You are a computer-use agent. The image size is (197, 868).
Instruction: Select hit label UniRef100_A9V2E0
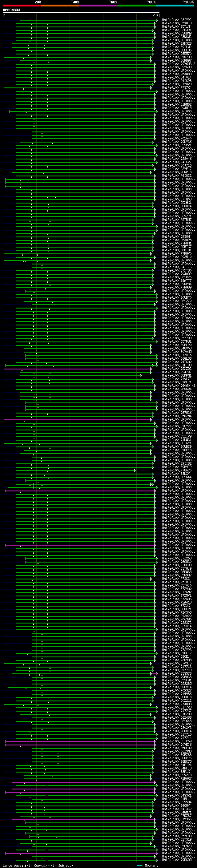(177, 775)
